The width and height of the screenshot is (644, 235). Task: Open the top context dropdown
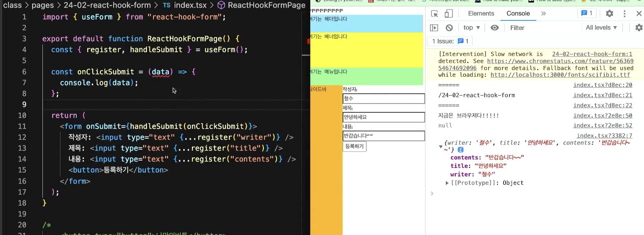point(471,28)
